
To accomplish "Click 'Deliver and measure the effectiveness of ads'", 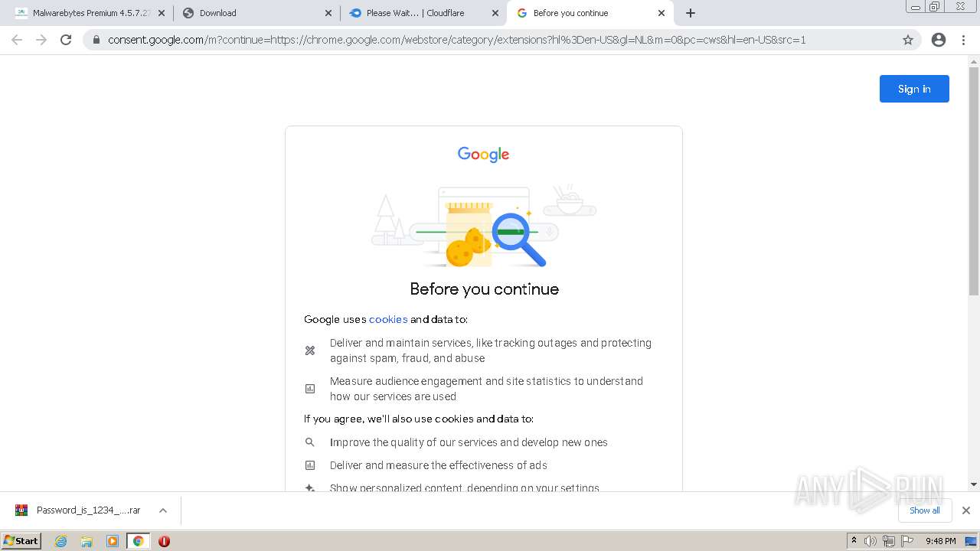I will click(439, 465).
